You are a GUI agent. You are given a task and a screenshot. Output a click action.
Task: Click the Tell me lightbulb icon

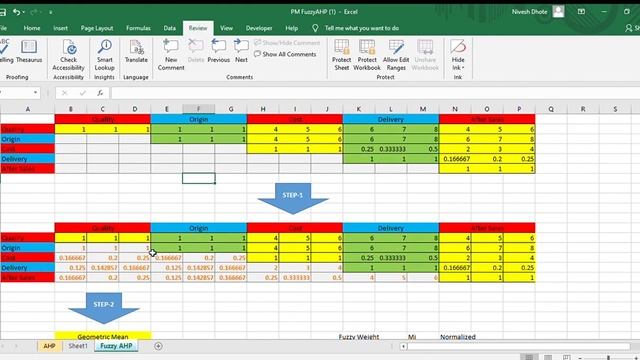[315, 28]
